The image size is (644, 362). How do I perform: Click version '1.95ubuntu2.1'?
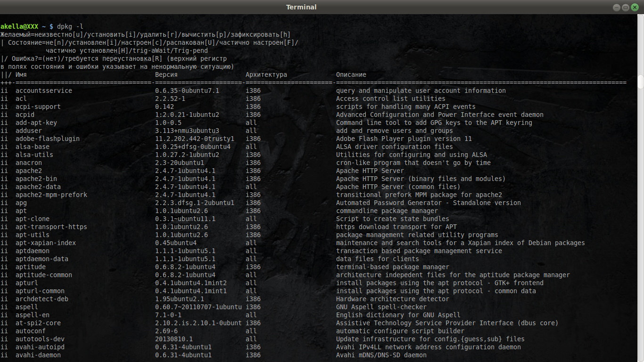point(180,299)
